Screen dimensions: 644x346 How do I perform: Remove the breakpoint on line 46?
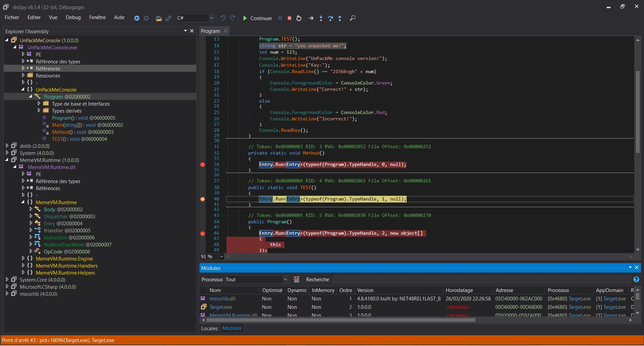pos(203,233)
